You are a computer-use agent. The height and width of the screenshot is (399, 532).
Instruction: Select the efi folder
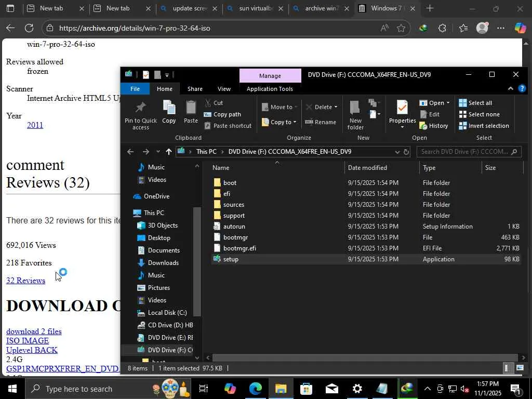pos(227,193)
